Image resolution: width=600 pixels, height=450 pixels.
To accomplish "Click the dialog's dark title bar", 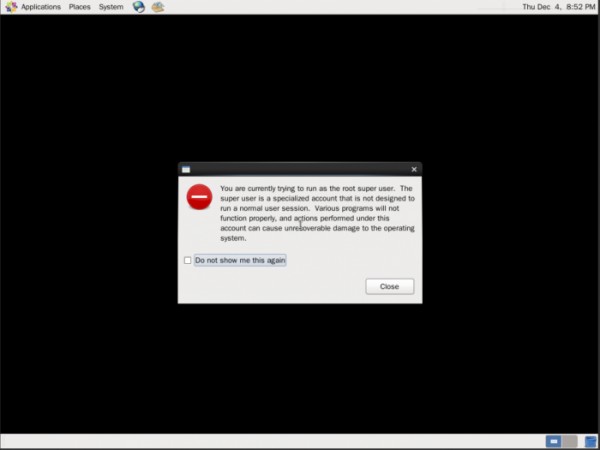I will (300, 169).
